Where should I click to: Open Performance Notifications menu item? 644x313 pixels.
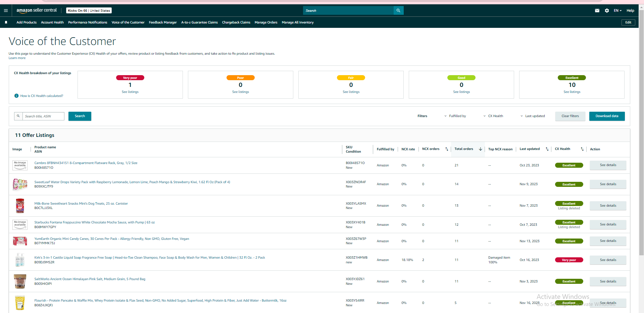pos(88,22)
